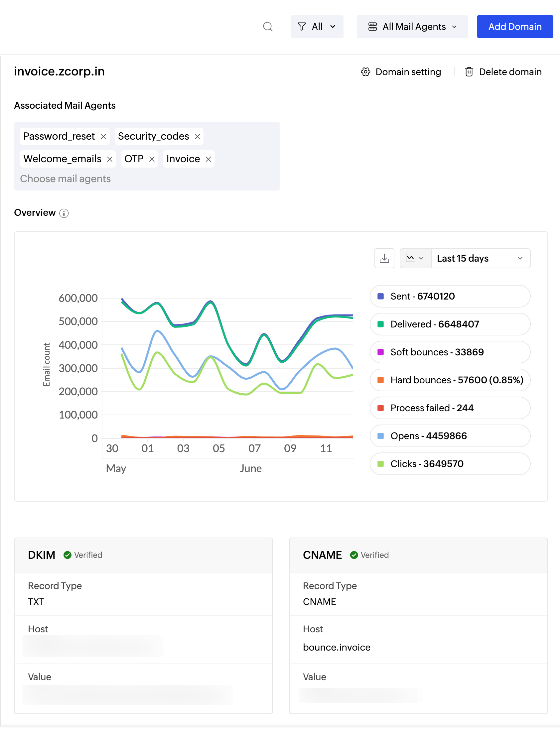This screenshot has width=560, height=746.
Task: Remove the Security_codes agent tag
Action: coord(197,137)
